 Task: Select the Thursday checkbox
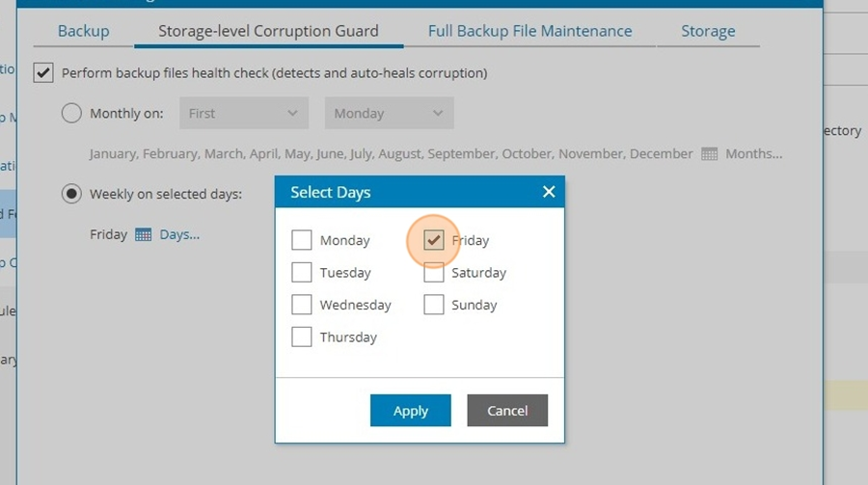tap(302, 337)
